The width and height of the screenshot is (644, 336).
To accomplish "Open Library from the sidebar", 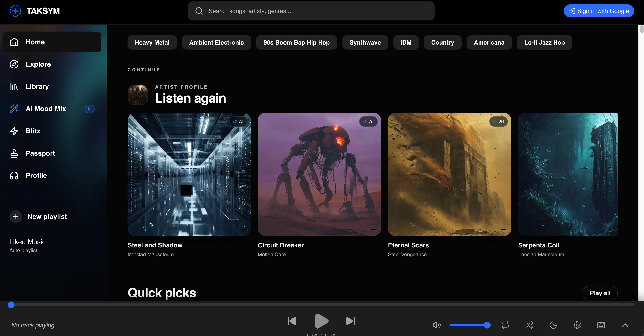I will 52,86.
